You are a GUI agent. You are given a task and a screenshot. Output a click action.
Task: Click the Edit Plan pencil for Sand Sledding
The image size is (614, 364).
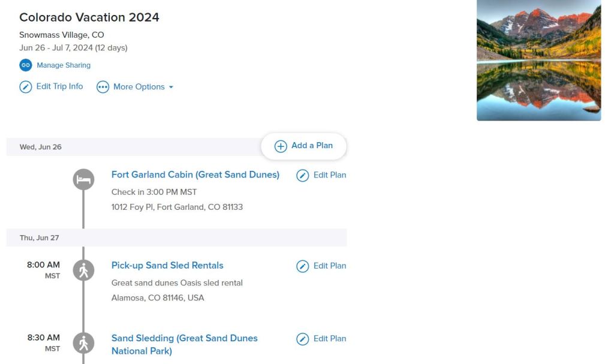coord(303,339)
